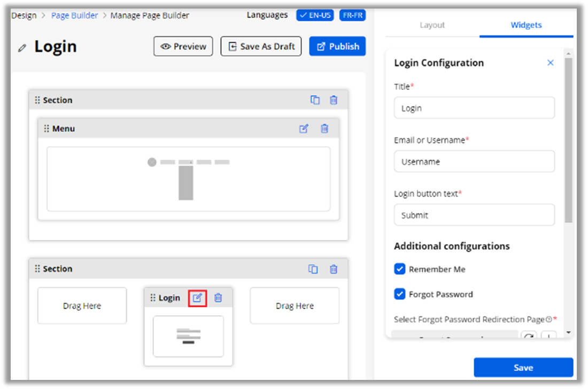
Task: Duplicate the first Section
Action: [315, 100]
